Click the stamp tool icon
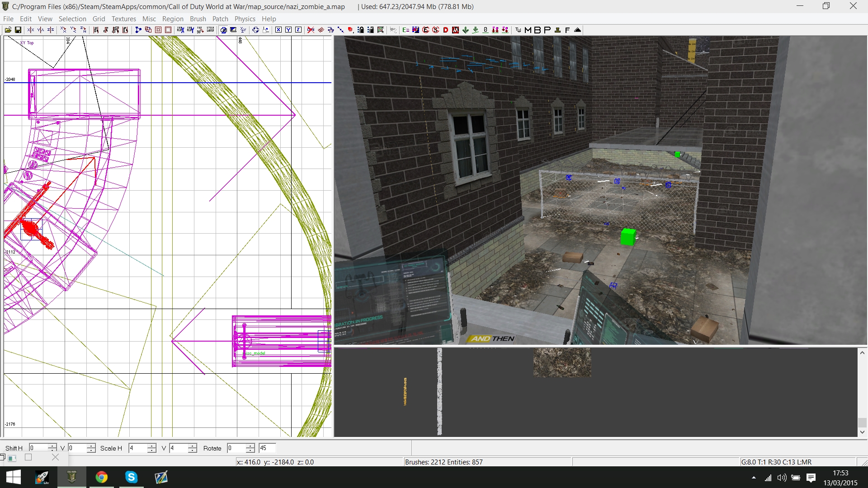 point(557,30)
